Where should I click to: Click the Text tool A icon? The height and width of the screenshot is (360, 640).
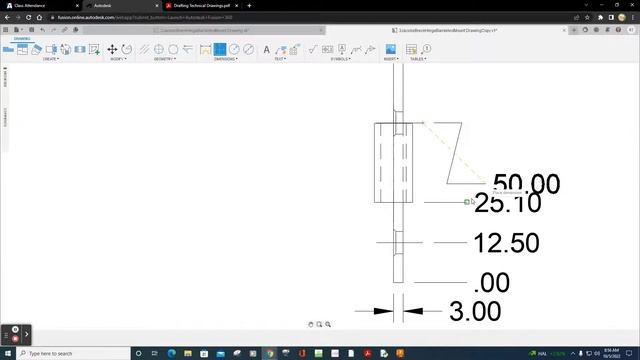tap(267, 49)
